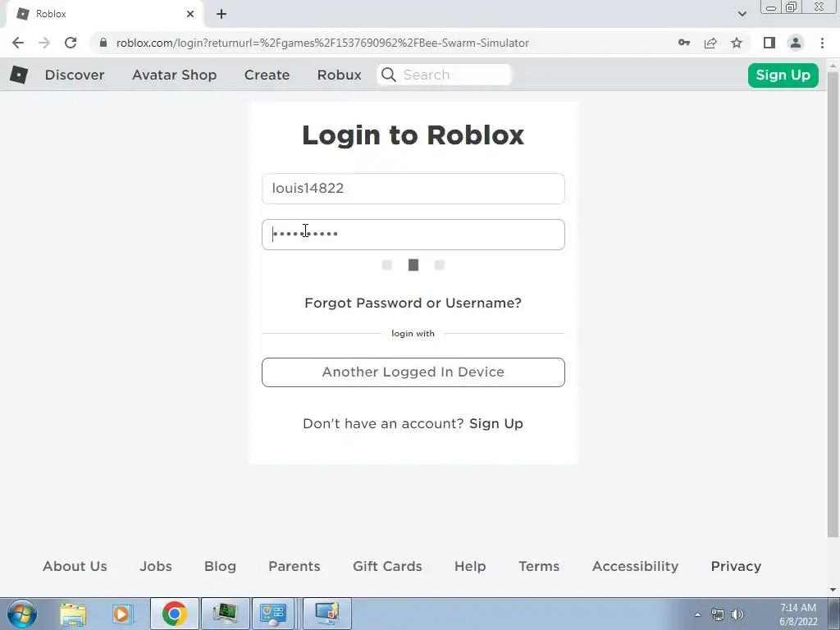Click the page vertical scrollbar

click(x=833, y=303)
